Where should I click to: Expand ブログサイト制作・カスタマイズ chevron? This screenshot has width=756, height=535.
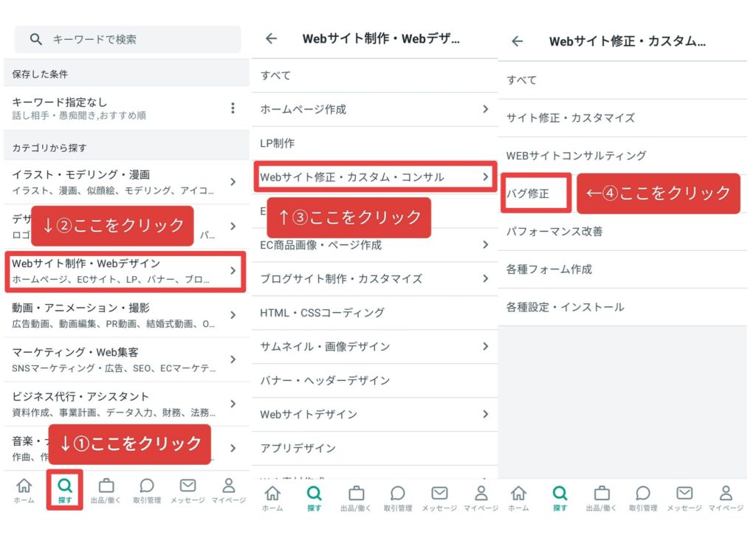click(486, 279)
